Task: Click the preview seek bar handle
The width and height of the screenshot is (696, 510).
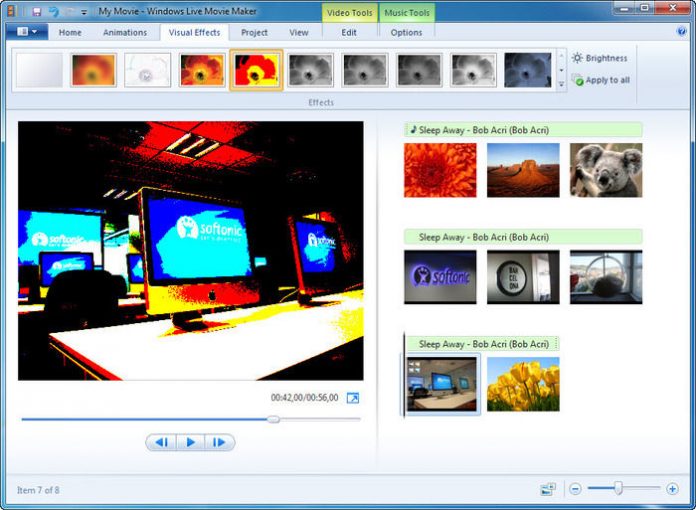Action: 273,419
